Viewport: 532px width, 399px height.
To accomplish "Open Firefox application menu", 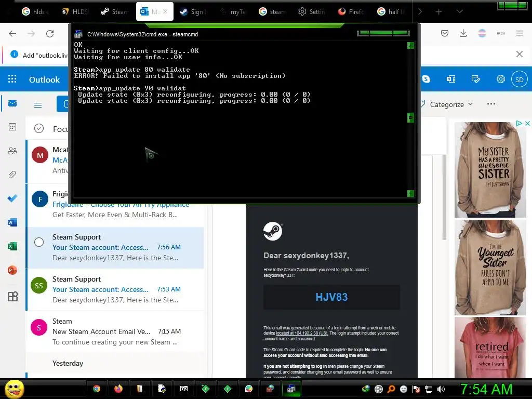I will click(520, 33).
